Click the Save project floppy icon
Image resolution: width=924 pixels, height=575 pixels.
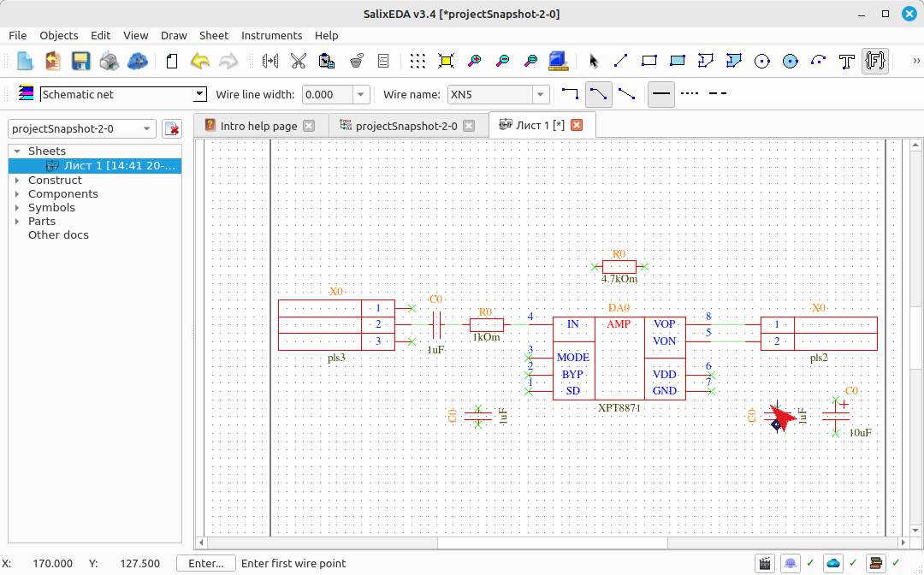[80, 61]
